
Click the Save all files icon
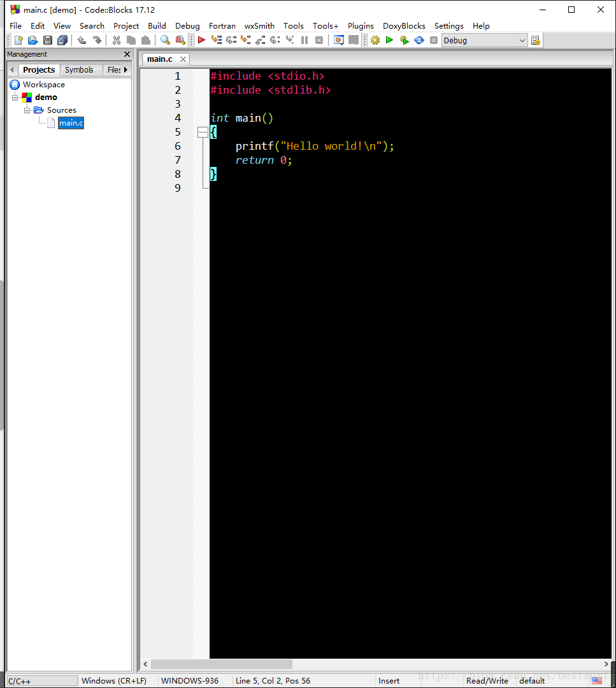(x=62, y=40)
